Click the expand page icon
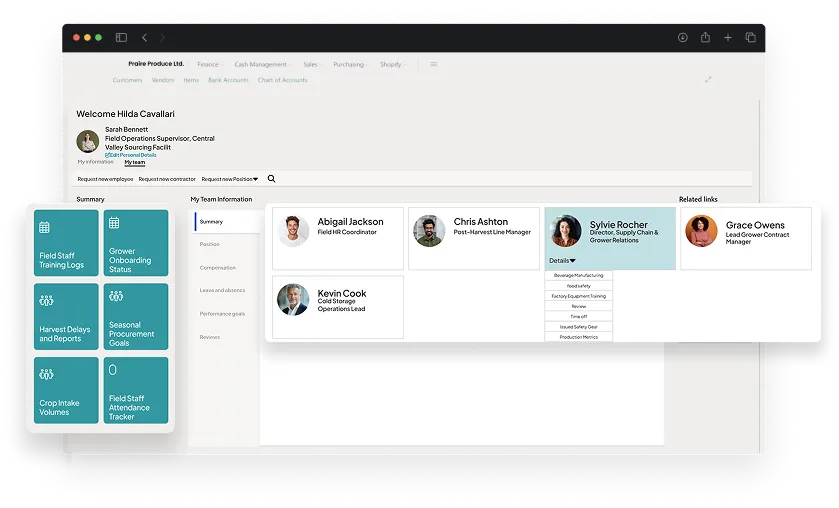 [708, 80]
